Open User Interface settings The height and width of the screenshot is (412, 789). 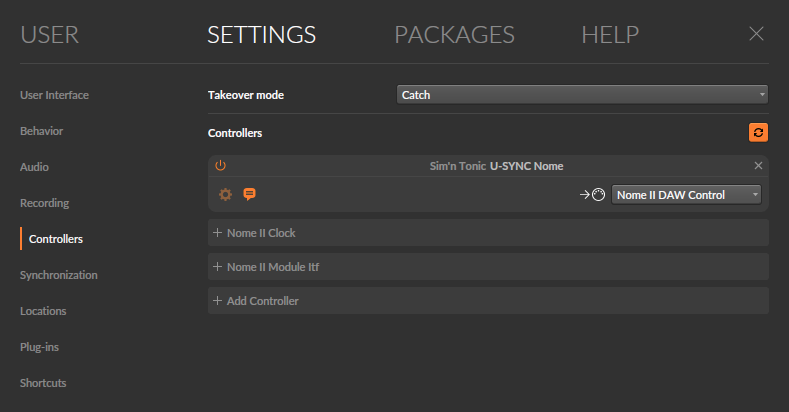(54, 95)
